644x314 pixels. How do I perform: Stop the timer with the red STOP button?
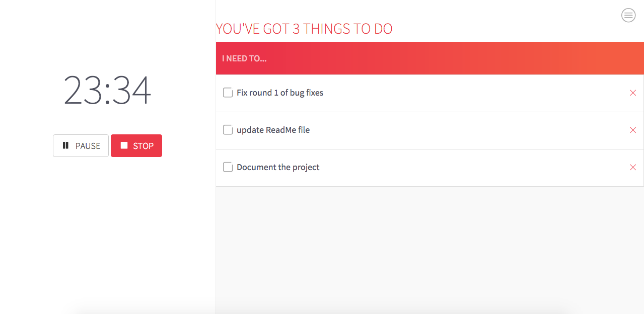click(x=136, y=145)
